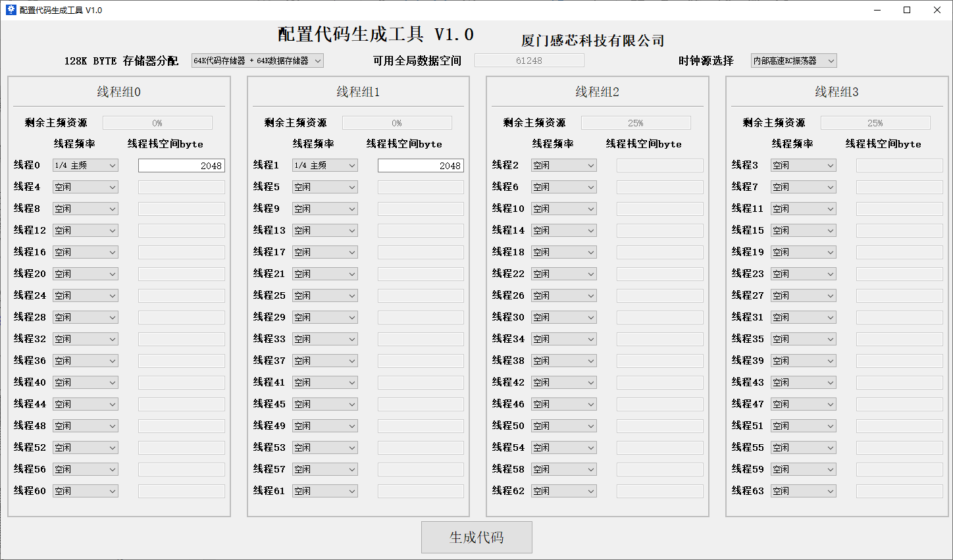953x560 pixels.
Task: Click the 线程组2 剩余主频资源 25% bar
Action: 636,123
